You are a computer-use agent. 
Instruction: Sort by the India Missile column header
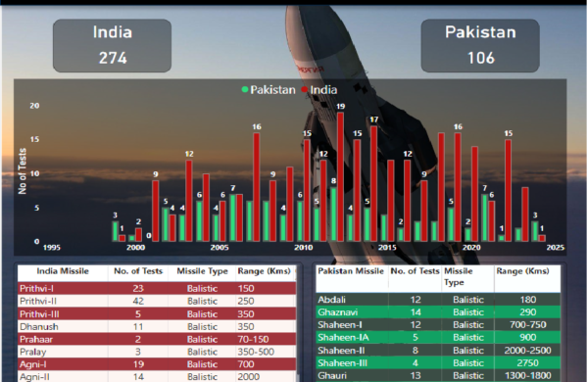pos(63,271)
